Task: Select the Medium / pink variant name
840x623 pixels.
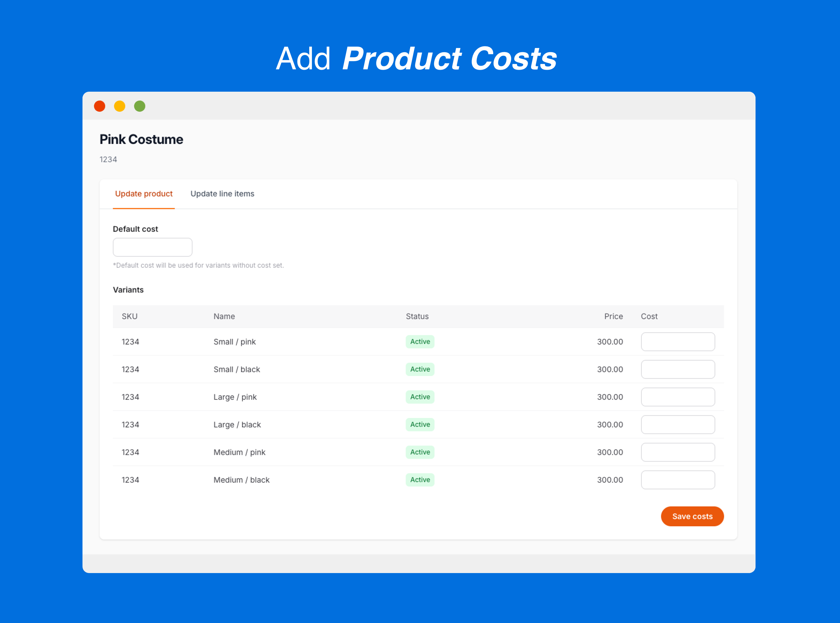Action: [x=240, y=452]
